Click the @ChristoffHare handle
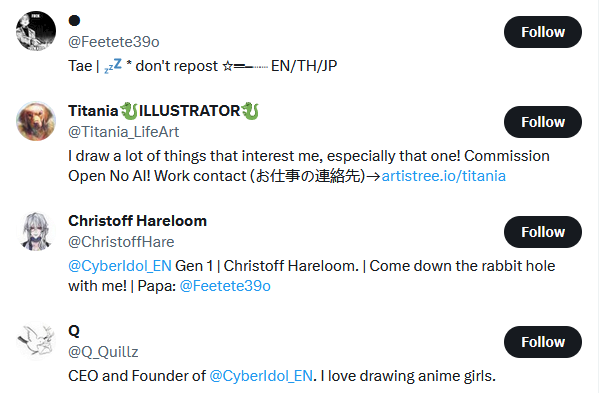Viewport: 602px width, 393px height. pyautogui.click(x=121, y=242)
